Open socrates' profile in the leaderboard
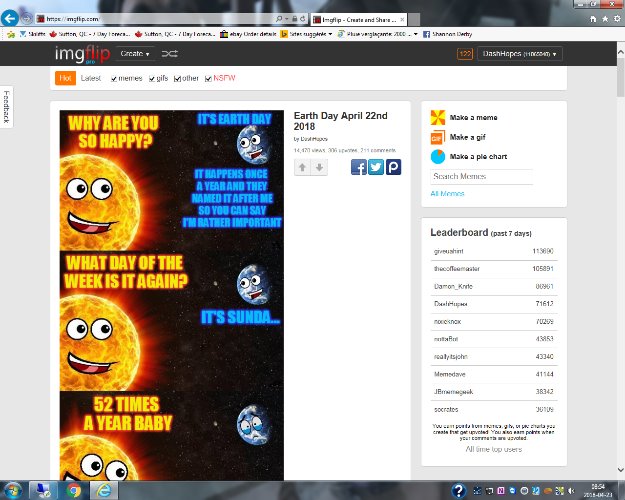625x500 pixels. click(x=446, y=409)
